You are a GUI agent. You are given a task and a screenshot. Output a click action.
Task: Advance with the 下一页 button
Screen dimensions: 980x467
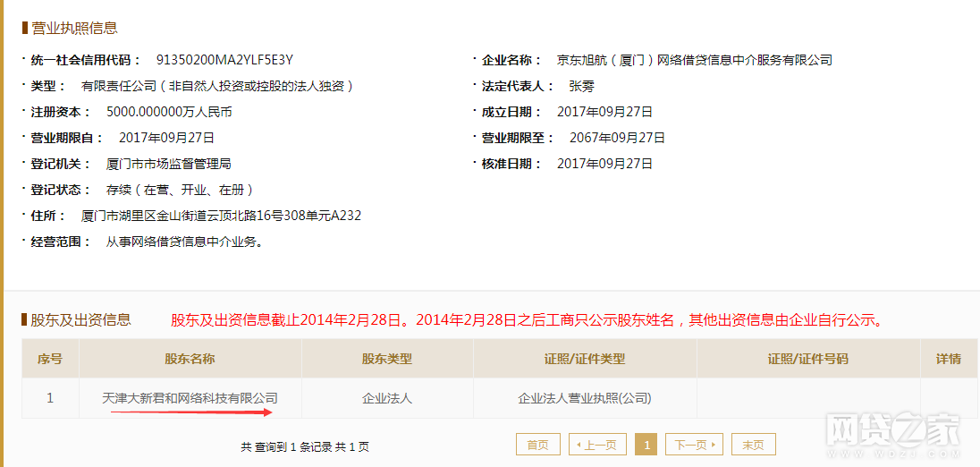(695, 445)
